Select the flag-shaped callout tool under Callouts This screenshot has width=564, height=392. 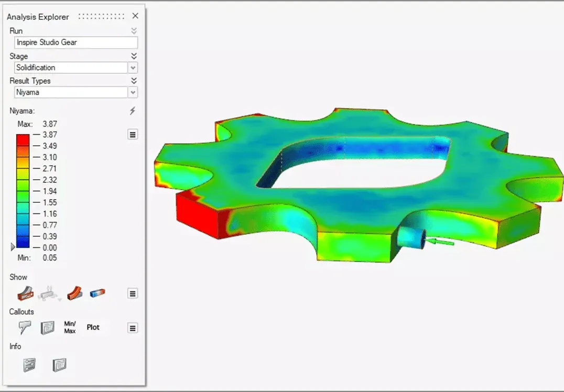point(25,327)
